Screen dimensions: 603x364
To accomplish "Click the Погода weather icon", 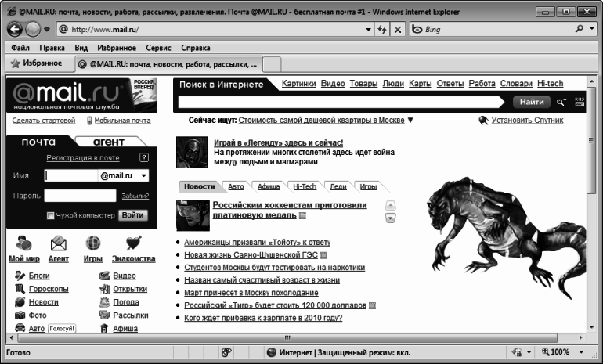I will (104, 302).
